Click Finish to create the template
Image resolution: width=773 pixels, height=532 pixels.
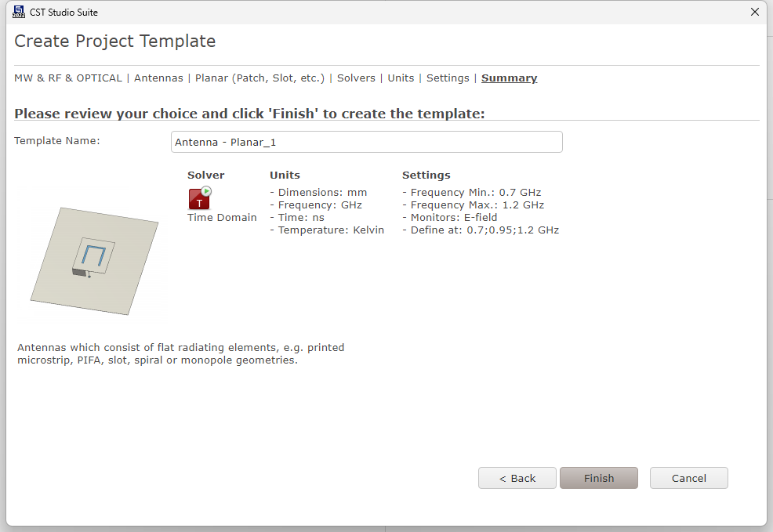point(599,478)
